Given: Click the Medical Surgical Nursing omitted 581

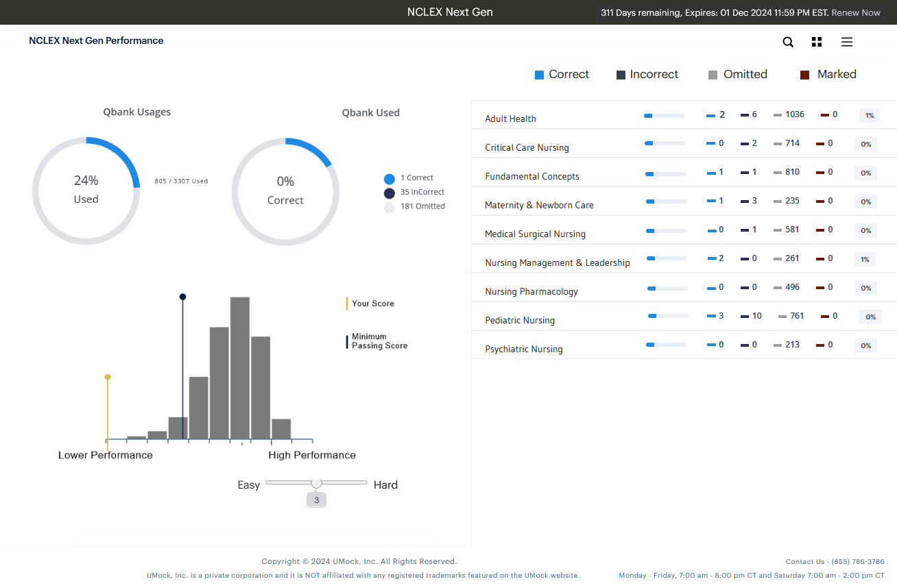Looking at the screenshot, I should click(x=793, y=230).
